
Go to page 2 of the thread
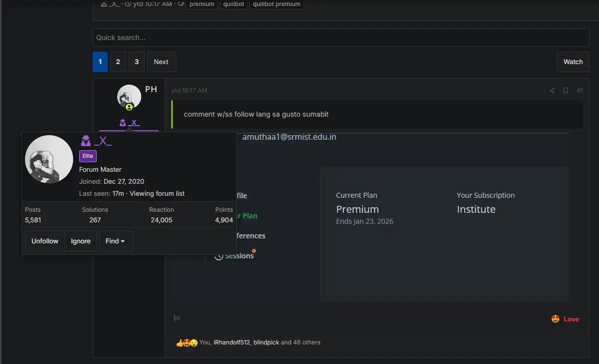click(118, 62)
